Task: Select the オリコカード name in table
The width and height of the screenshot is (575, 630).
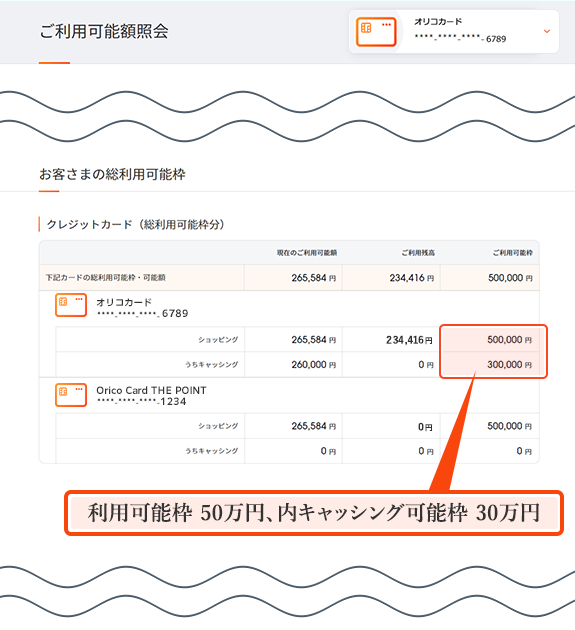Action: (124, 302)
